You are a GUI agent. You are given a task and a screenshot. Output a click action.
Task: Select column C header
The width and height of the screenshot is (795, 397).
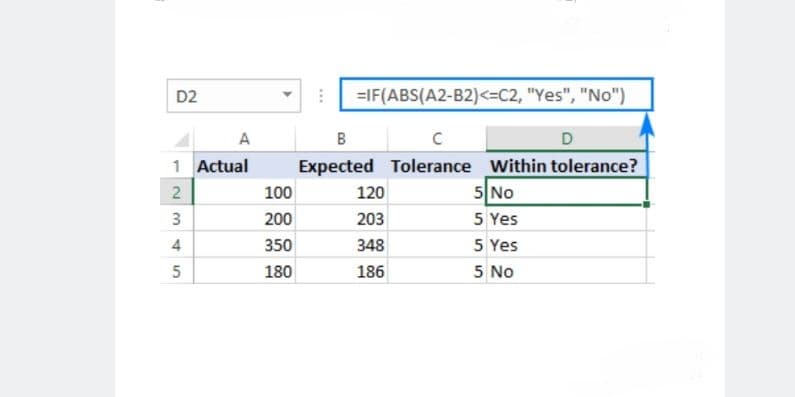(x=437, y=139)
